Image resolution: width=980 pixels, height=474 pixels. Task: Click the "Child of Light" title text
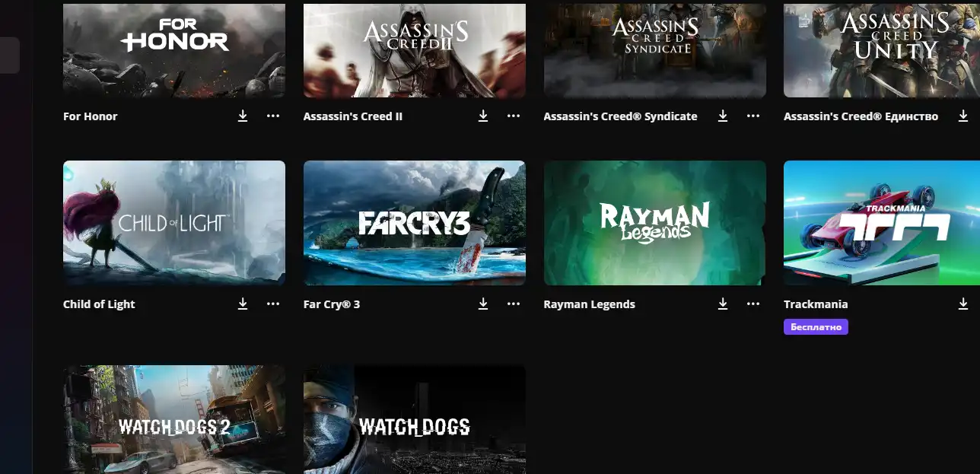click(x=99, y=304)
